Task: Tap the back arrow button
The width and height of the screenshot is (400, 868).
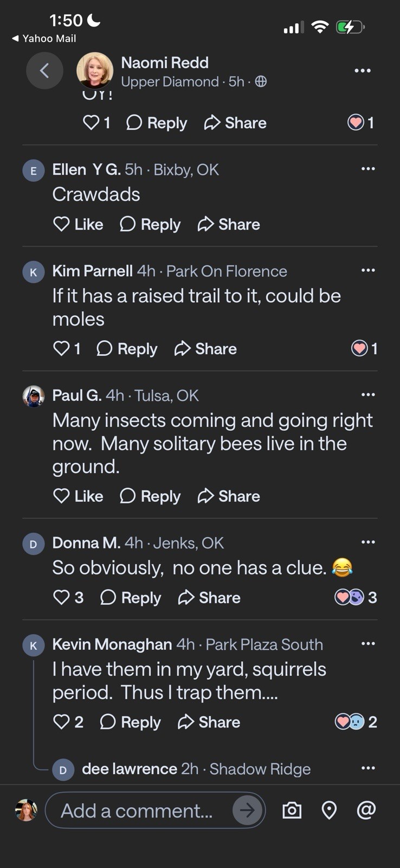Action: pyautogui.click(x=44, y=71)
